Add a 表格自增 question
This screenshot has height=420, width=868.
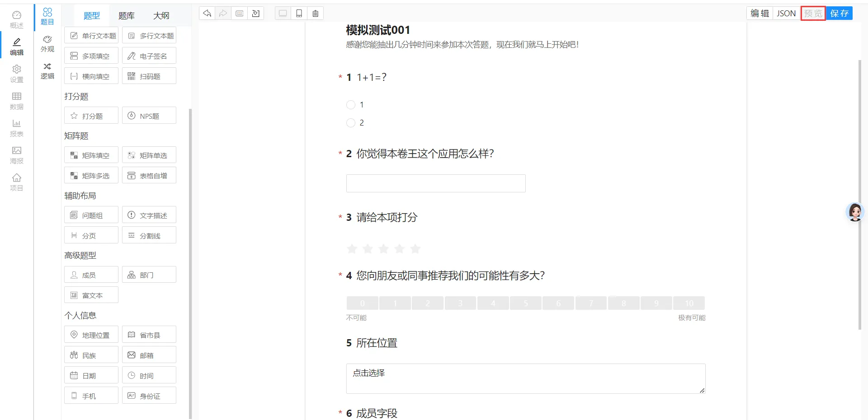click(149, 176)
